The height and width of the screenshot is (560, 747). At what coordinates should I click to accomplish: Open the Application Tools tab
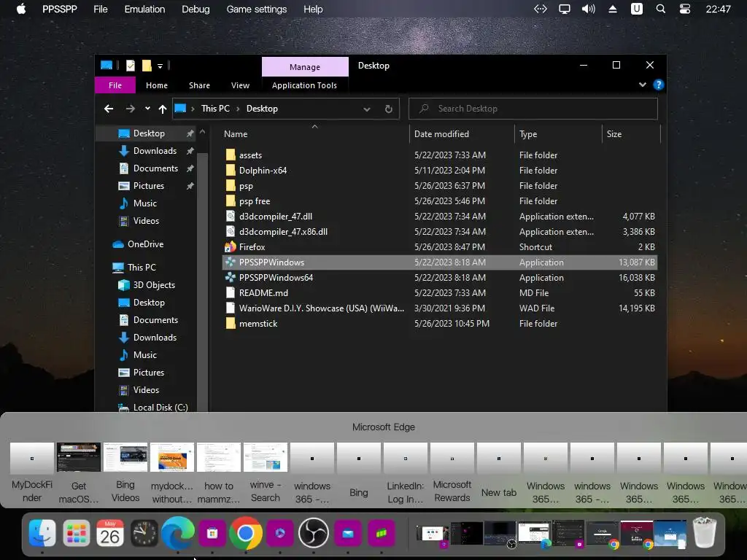pos(304,85)
